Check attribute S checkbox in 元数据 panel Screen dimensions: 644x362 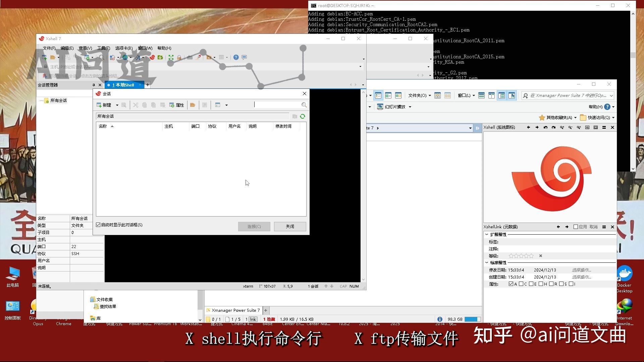[x=561, y=284]
